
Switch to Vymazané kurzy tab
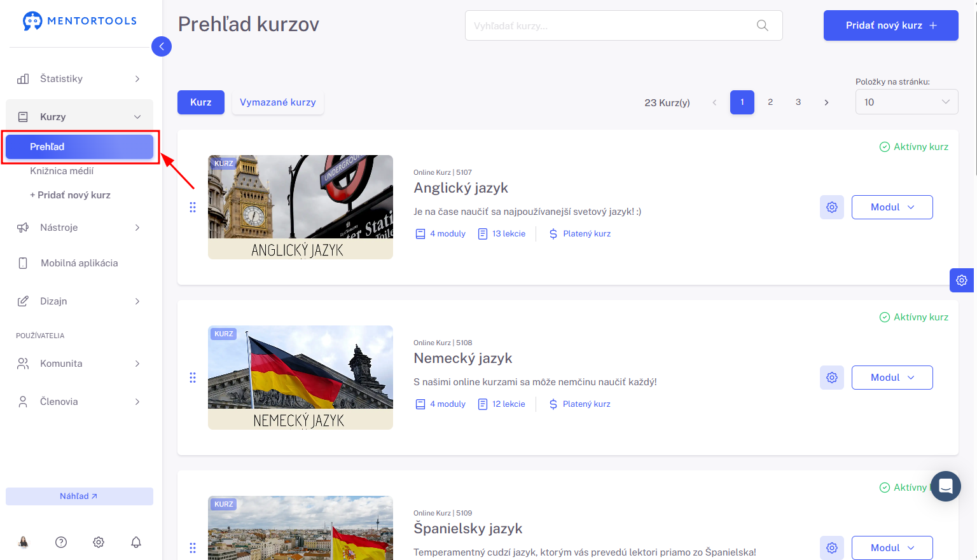[x=278, y=102]
